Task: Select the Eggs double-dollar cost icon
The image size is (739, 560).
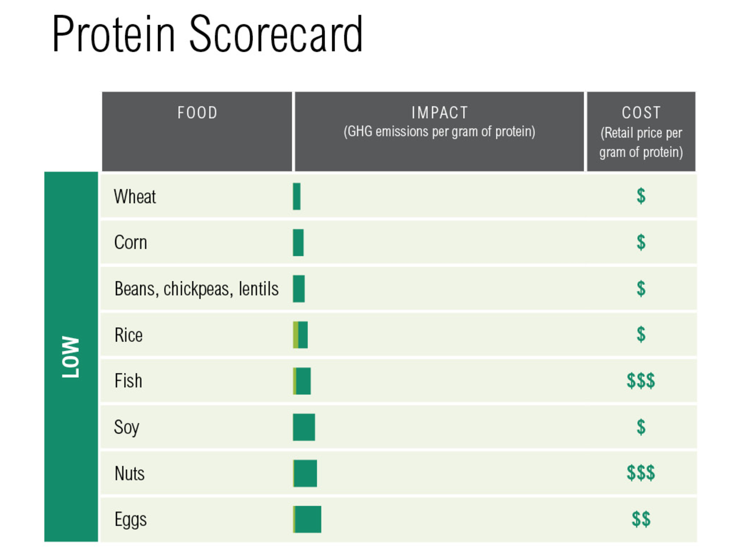Action: (641, 520)
